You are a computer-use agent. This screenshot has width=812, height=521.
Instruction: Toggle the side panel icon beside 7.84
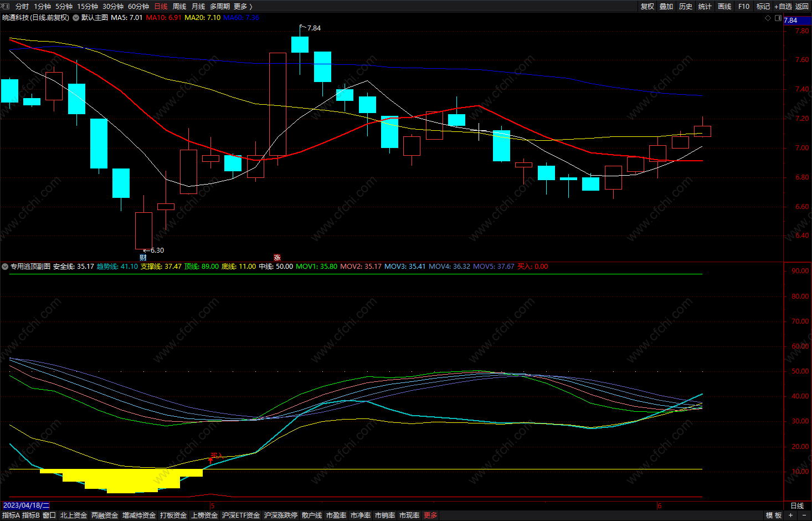[x=778, y=18]
